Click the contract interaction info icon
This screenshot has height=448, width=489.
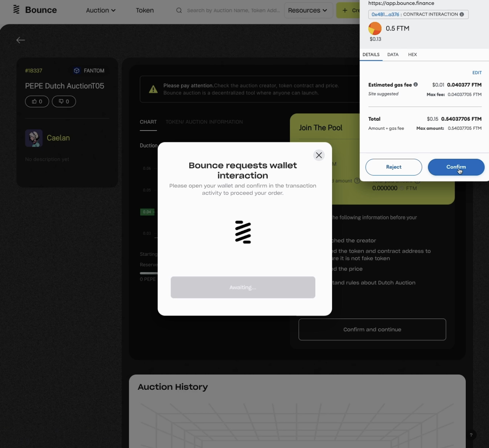tap(462, 14)
